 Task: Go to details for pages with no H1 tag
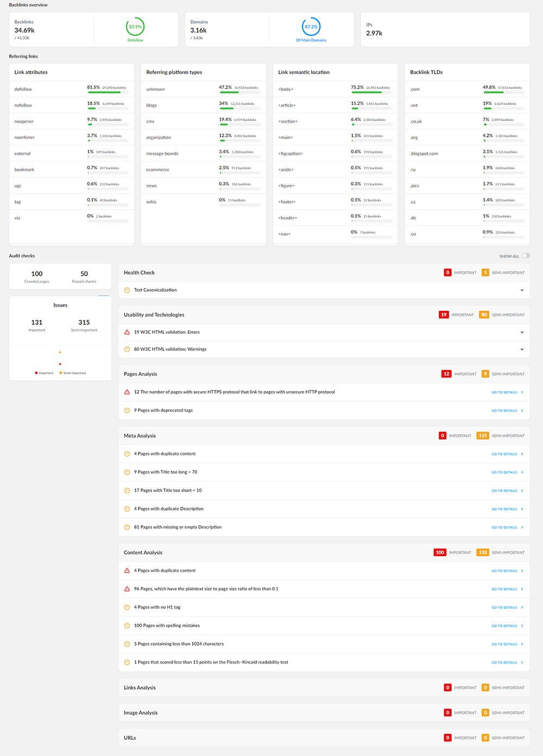click(507, 608)
